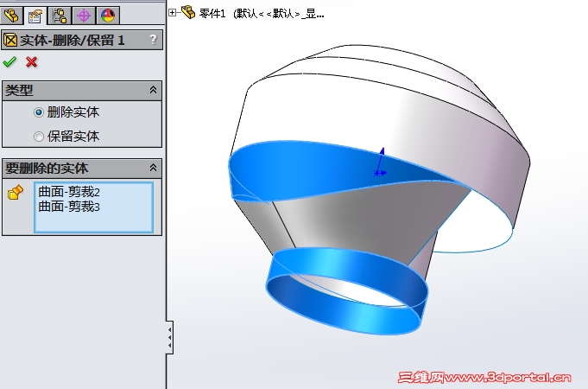
Task: Open the DimXpertManager tab
Action: [x=84, y=16]
